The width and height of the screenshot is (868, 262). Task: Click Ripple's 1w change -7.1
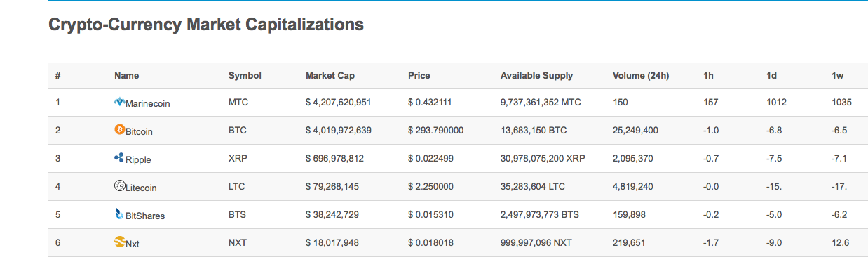(x=839, y=158)
